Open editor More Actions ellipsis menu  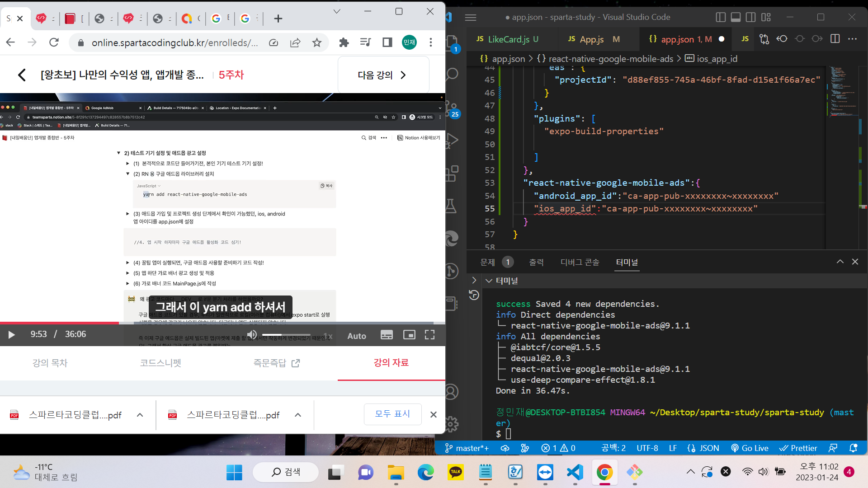pyautogui.click(x=853, y=39)
